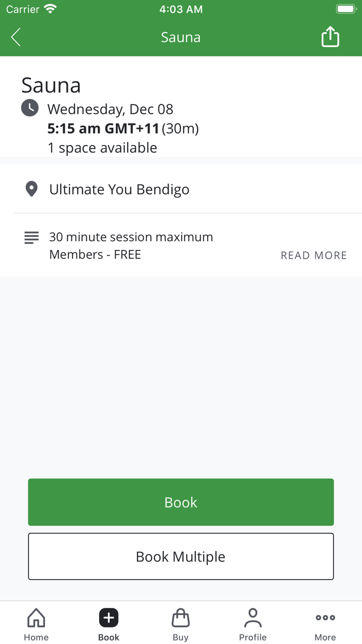This screenshot has height=644, width=362.
Task: Open the Buy shopping bag tab
Action: [x=180, y=624]
